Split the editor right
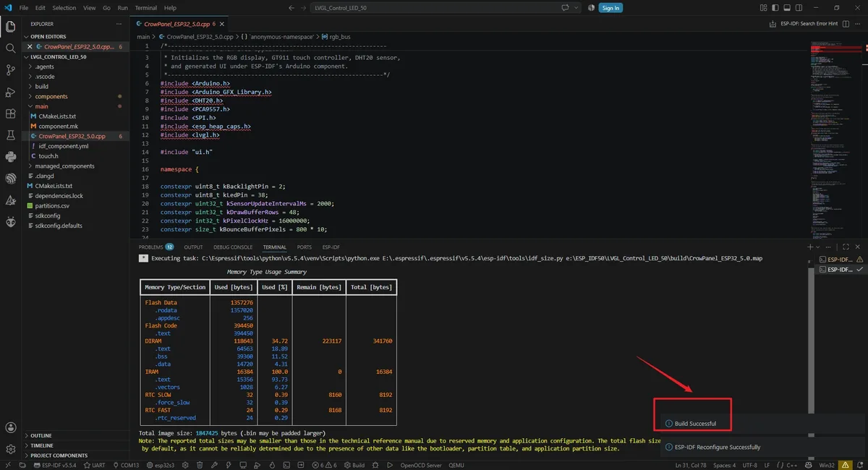The width and height of the screenshot is (868, 470). click(846, 24)
